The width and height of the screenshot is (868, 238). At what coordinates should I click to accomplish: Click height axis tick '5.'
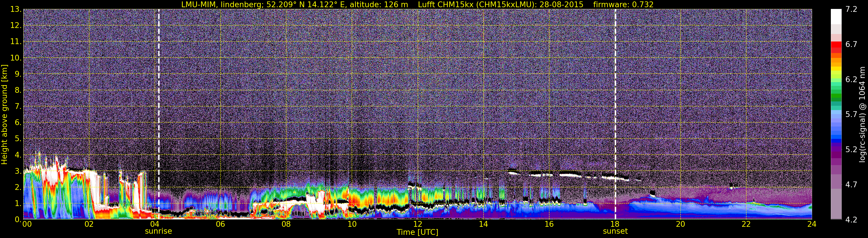tap(18, 139)
